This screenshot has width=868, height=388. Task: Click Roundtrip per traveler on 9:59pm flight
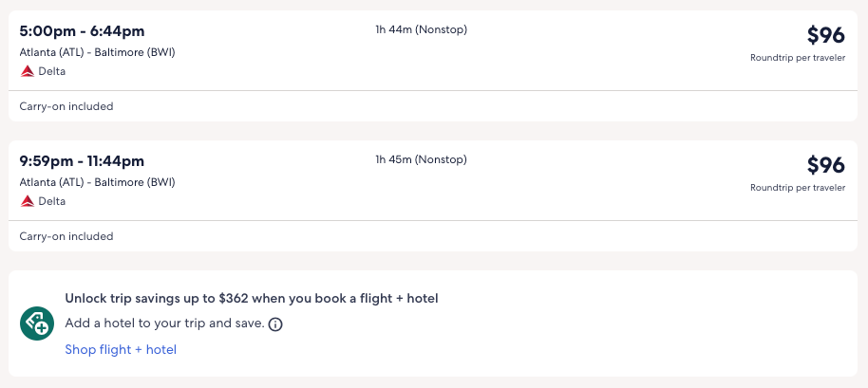pos(797,188)
